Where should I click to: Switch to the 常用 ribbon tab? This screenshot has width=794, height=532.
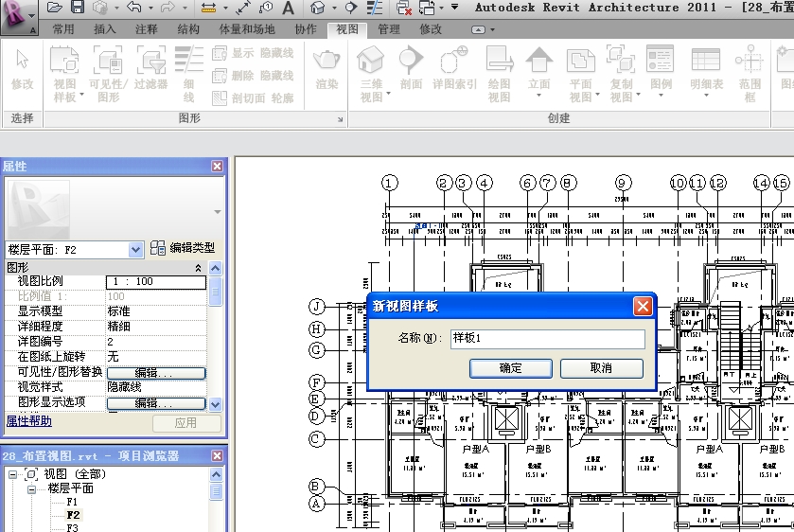coord(63,29)
